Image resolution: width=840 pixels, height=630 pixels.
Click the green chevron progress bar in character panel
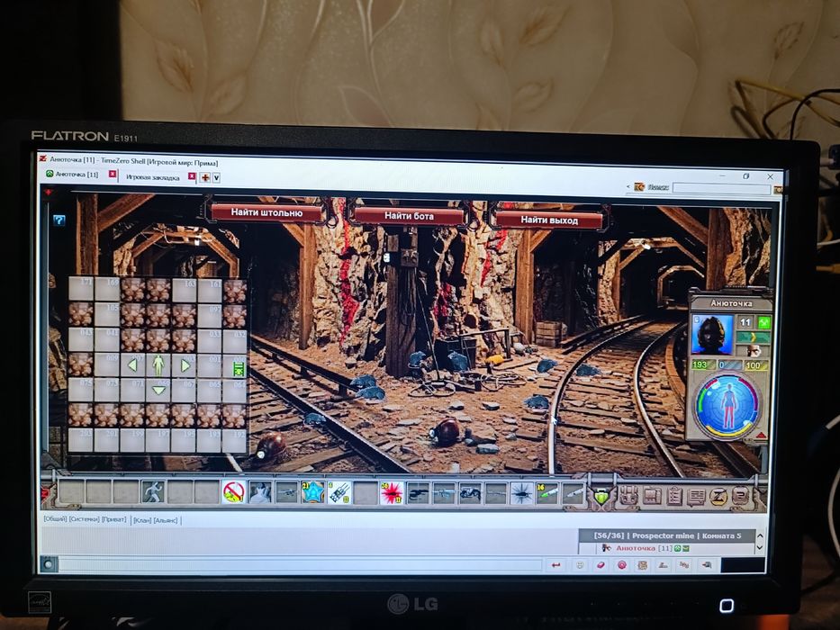tap(754, 337)
